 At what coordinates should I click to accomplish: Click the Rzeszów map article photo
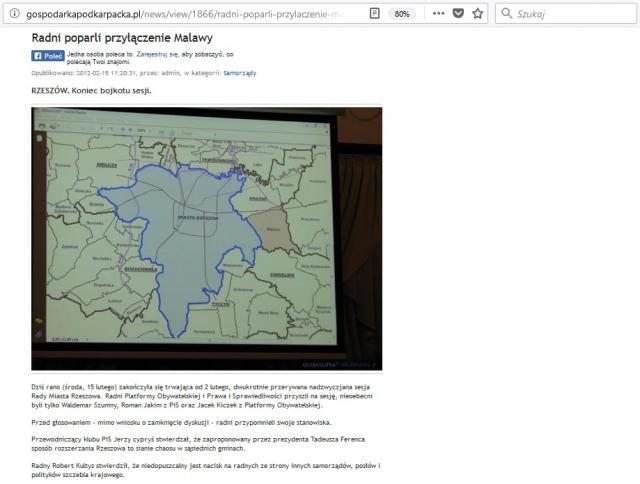(x=206, y=238)
